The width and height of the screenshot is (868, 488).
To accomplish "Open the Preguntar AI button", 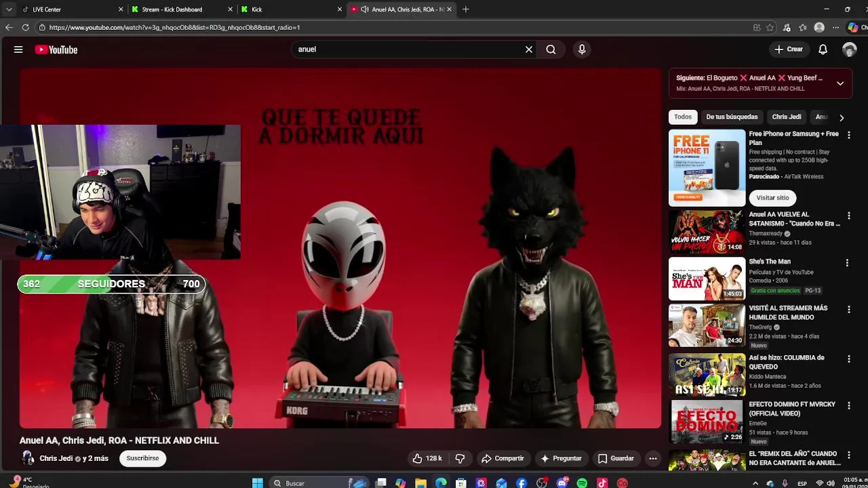I will tap(561, 459).
